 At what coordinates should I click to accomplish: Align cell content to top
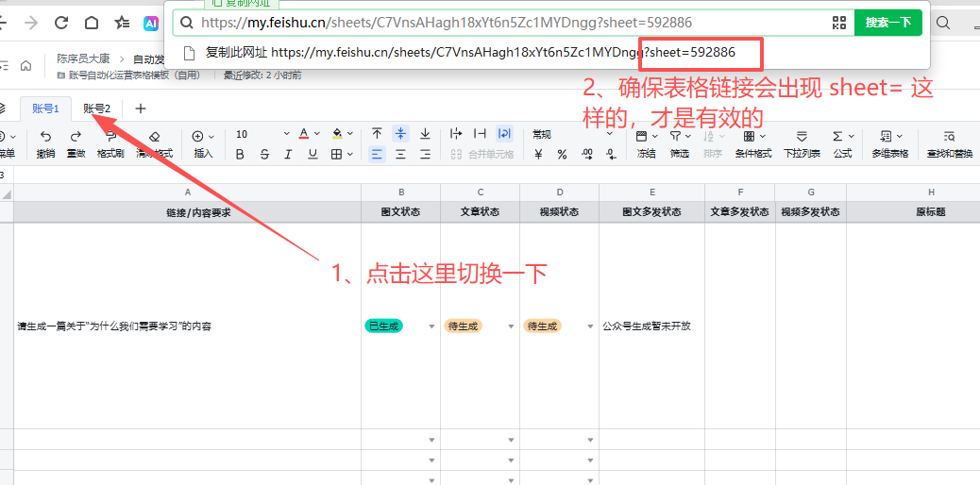pyautogui.click(x=377, y=134)
